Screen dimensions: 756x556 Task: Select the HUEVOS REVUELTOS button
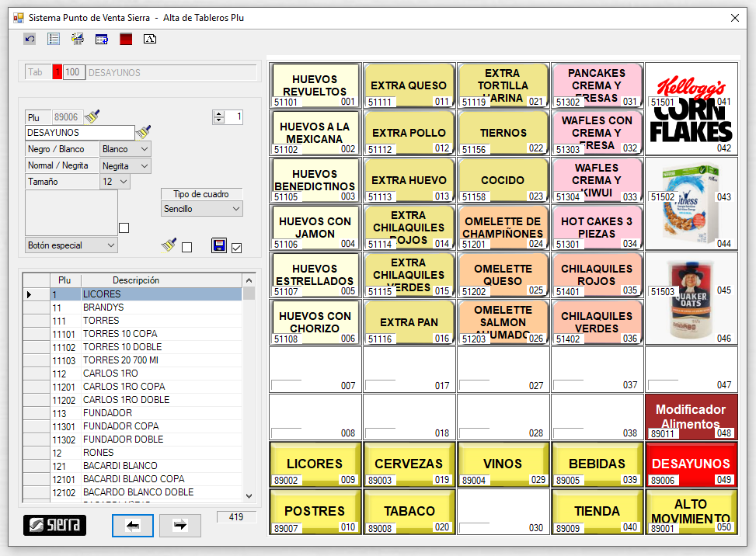315,85
